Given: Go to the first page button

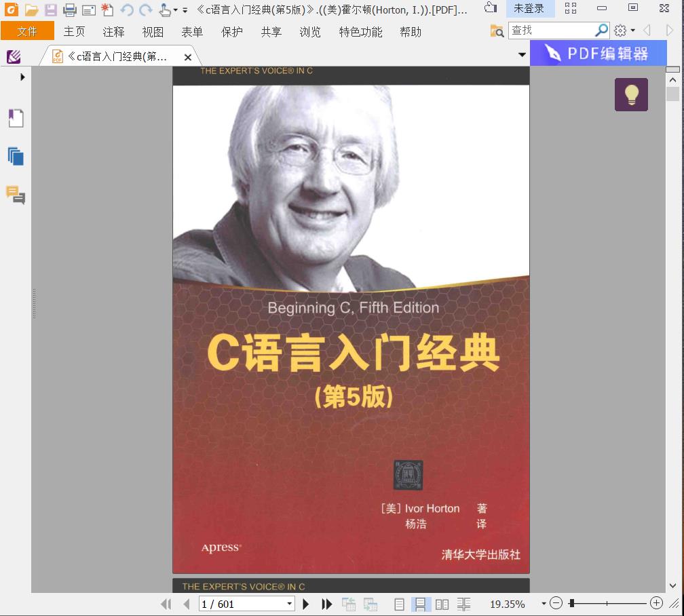Looking at the screenshot, I should pyautogui.click(x=166, y=604).
